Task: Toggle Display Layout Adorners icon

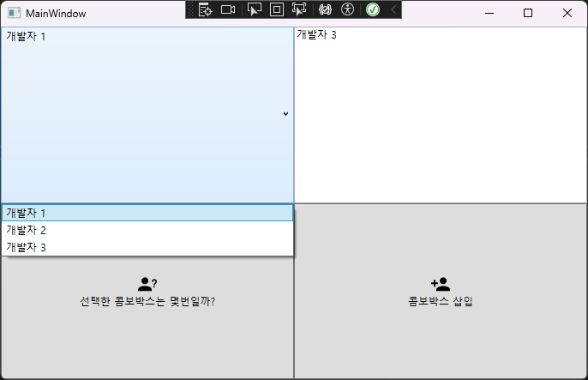Action: [277, 9]
